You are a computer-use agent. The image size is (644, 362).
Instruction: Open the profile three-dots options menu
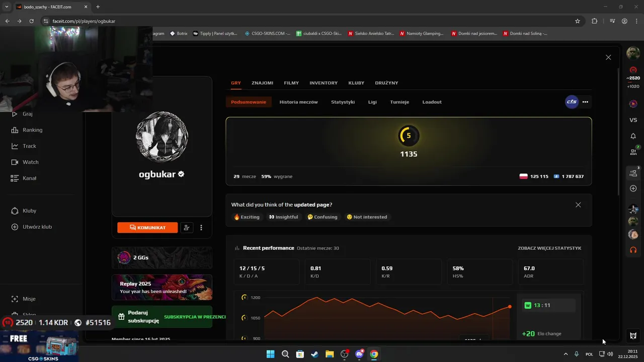[x=201, y=228]
